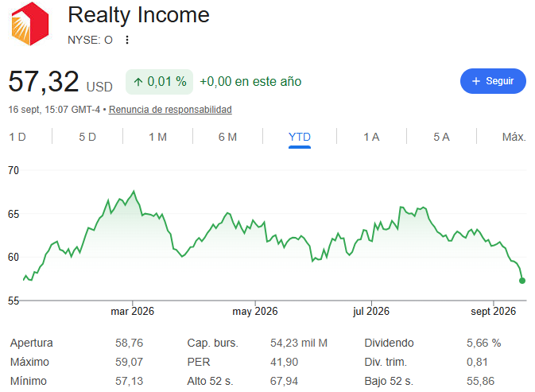Image resolution: width=535 pixels, height=392 pixels.
Task: Click the Realty Income title
Action: (x=138, y=15)
